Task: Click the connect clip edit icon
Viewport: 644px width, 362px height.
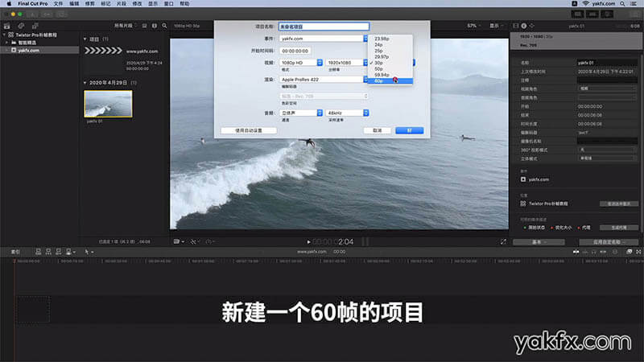Action: 38,252
